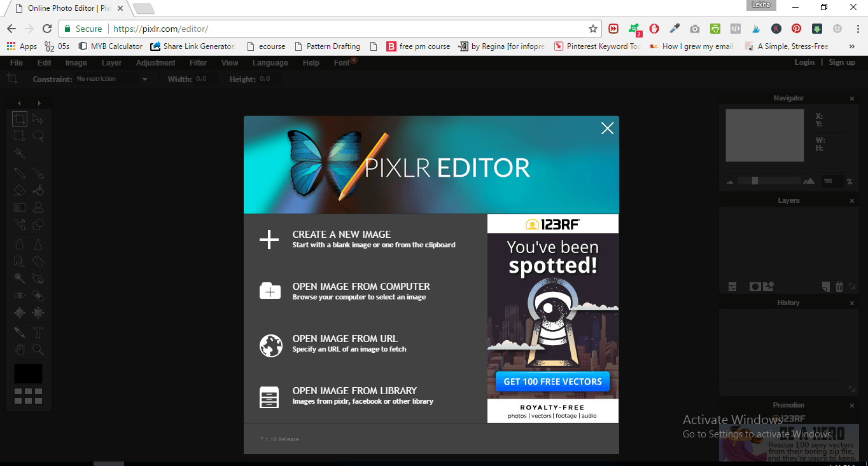Image resolution: width=868 pixels, height=466 pixels.
Task: Close the History panel
Action: (852, 303)
